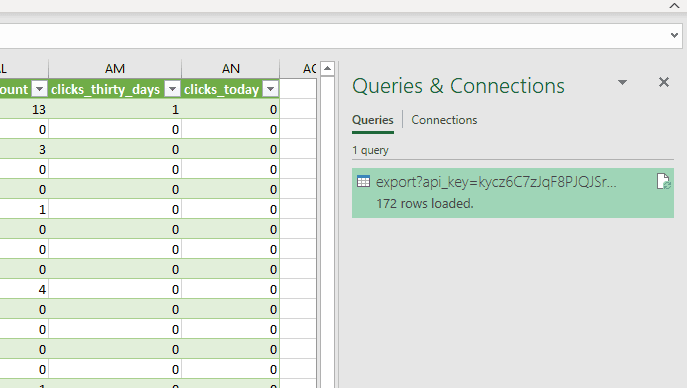Select the cell containing 3
Viewport: 687px width, 388px height.
point(24,149)
